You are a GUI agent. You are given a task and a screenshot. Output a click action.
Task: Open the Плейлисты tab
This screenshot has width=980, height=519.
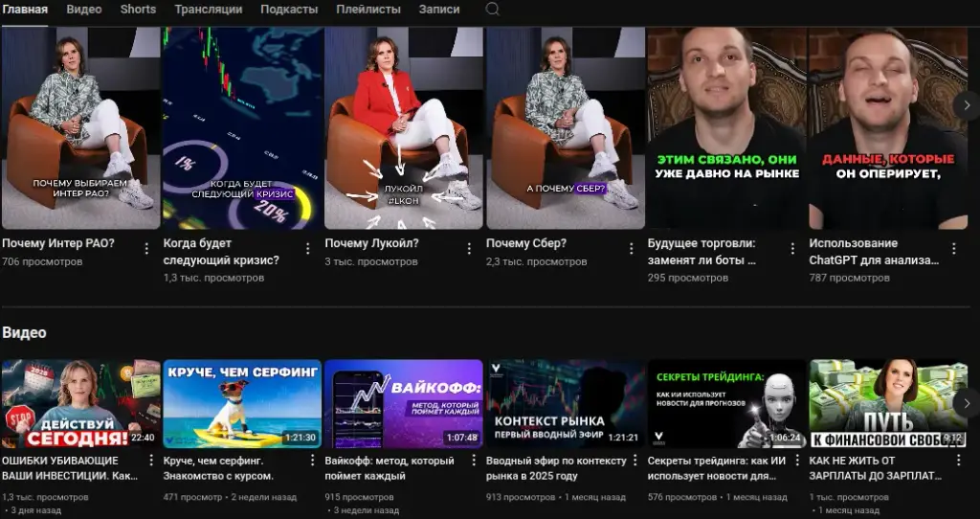[x=368, y=10]
